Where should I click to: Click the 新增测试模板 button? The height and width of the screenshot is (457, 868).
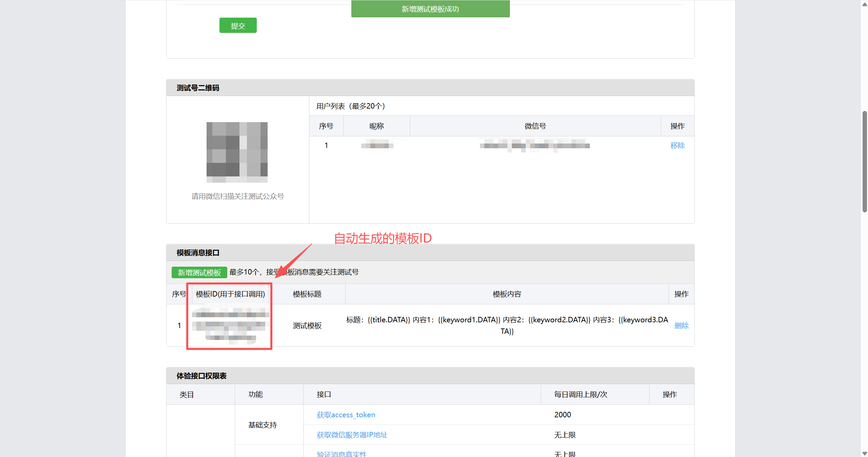pyautogui.click(x=199, y=272)
